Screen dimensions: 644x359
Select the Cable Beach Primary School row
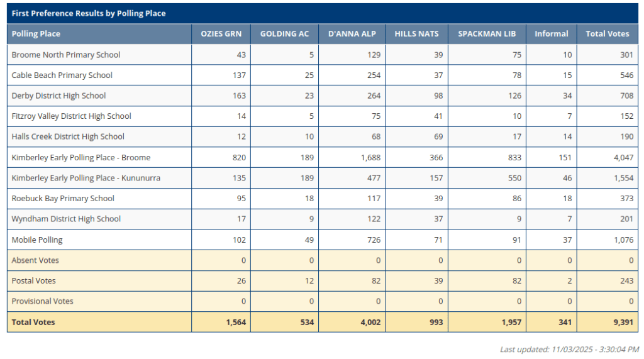(x=62, y=75)
